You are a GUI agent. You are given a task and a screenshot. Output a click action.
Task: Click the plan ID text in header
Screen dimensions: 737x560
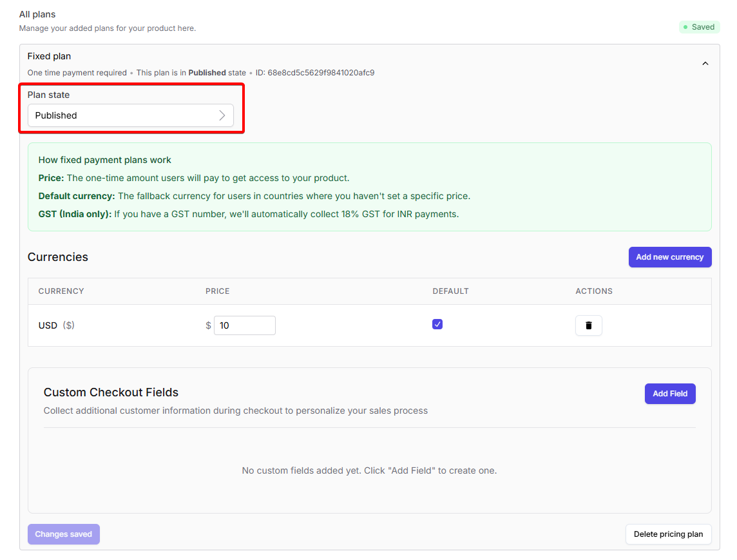[x=314, y=73]
